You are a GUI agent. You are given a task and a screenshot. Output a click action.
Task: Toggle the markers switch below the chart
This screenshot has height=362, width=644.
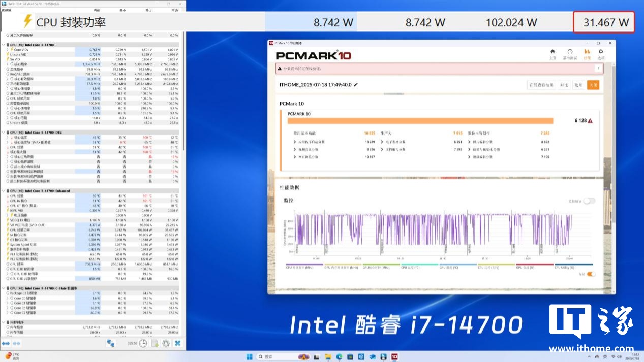pyautogui.click(x=591, y=274)
